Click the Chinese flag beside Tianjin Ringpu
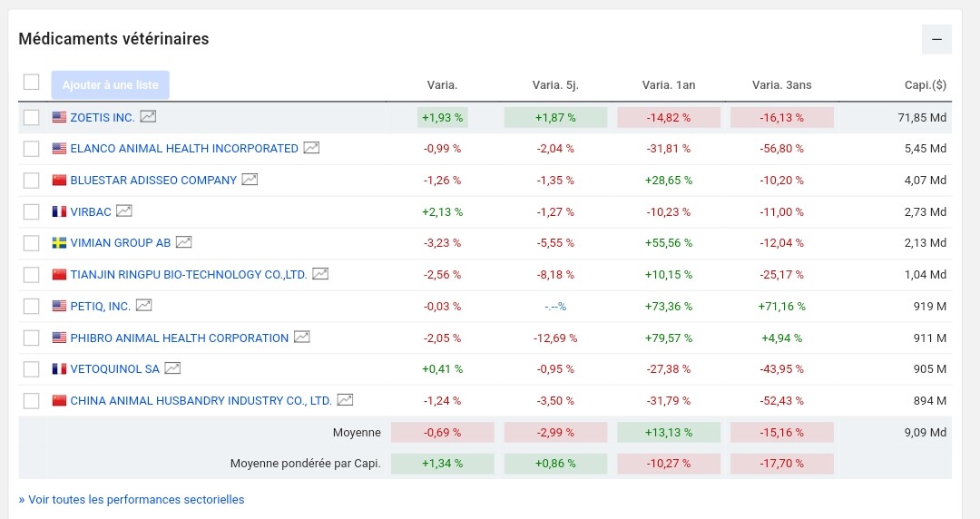Viewport: 980px width, 519px height. [x=59, y=275]
